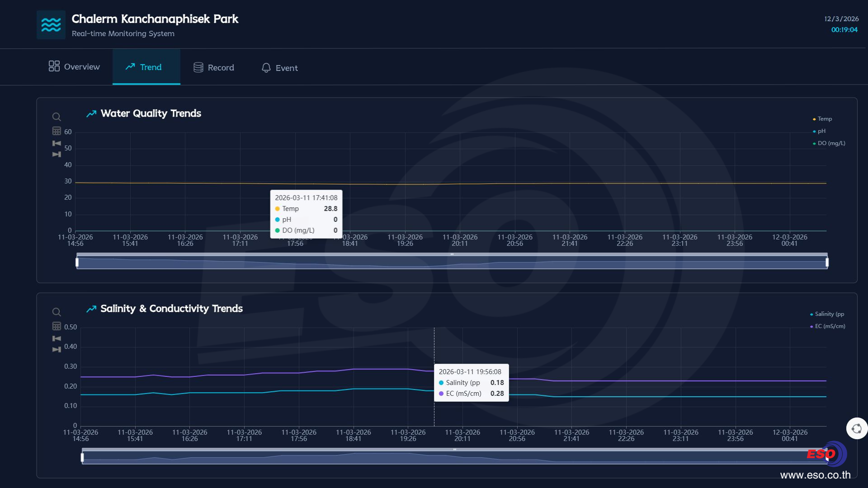Click the www.eso.co.th link
Image resolution: width=868 pixels, height=488 pixels.
point(815,475)
